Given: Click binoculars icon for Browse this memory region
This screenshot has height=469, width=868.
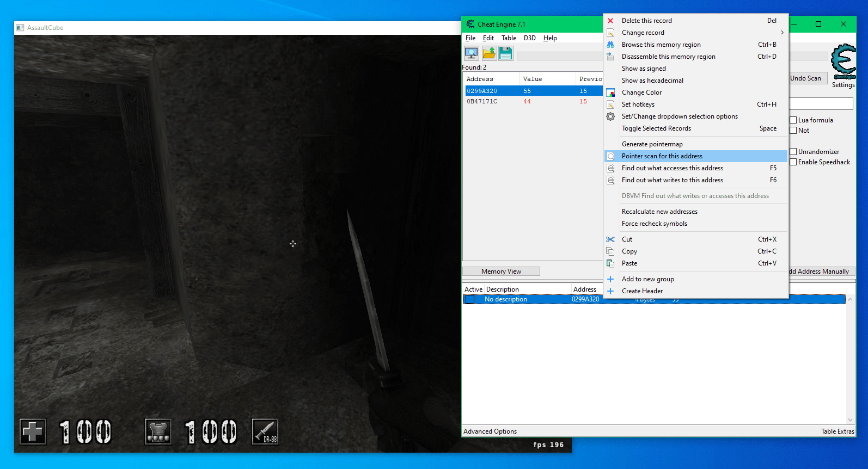Looking at the screenshot, I should coord(610,45).
